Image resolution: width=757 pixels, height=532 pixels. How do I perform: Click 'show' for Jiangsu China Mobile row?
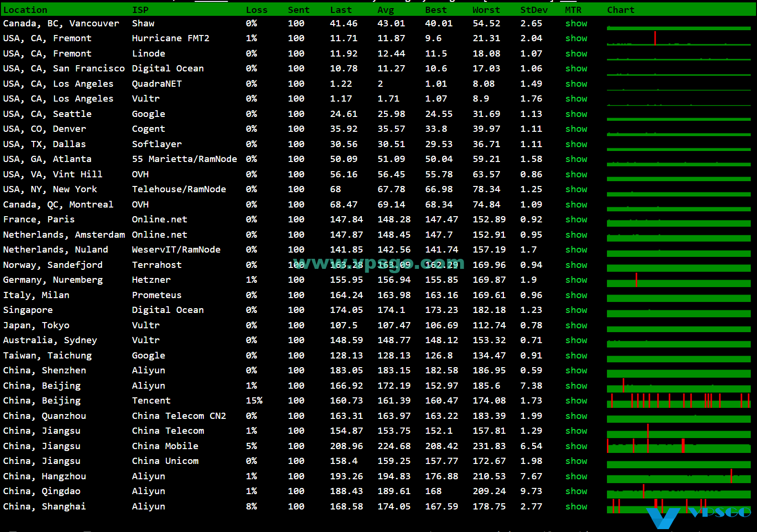coord(576,446)
